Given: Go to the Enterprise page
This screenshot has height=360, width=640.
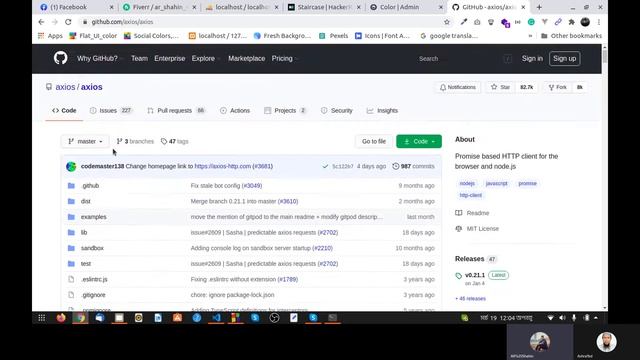Looking at the screenshot, I should [x=169, y=58].
